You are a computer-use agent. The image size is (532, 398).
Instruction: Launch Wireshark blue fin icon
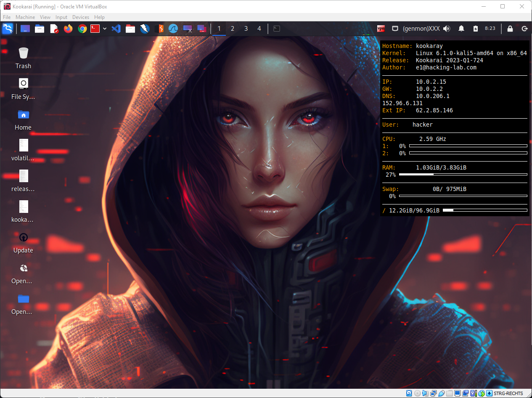coord(173,29)
